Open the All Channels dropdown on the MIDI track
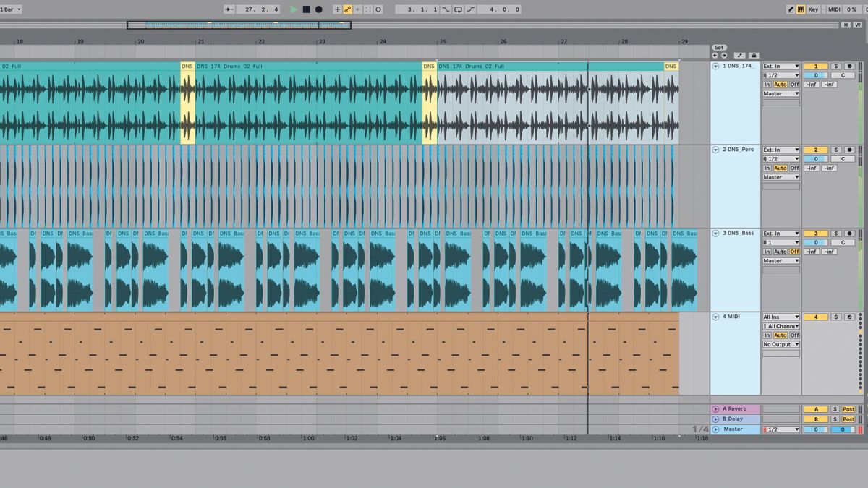 (x=781, y=326)
